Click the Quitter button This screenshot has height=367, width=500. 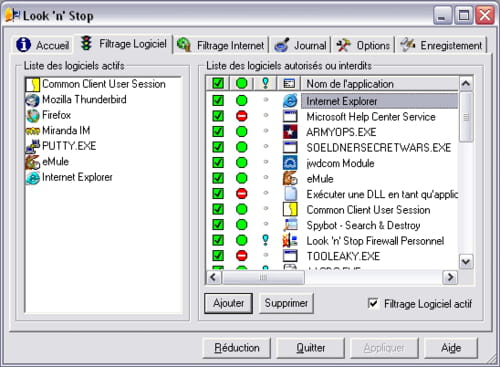click(310, 348)
